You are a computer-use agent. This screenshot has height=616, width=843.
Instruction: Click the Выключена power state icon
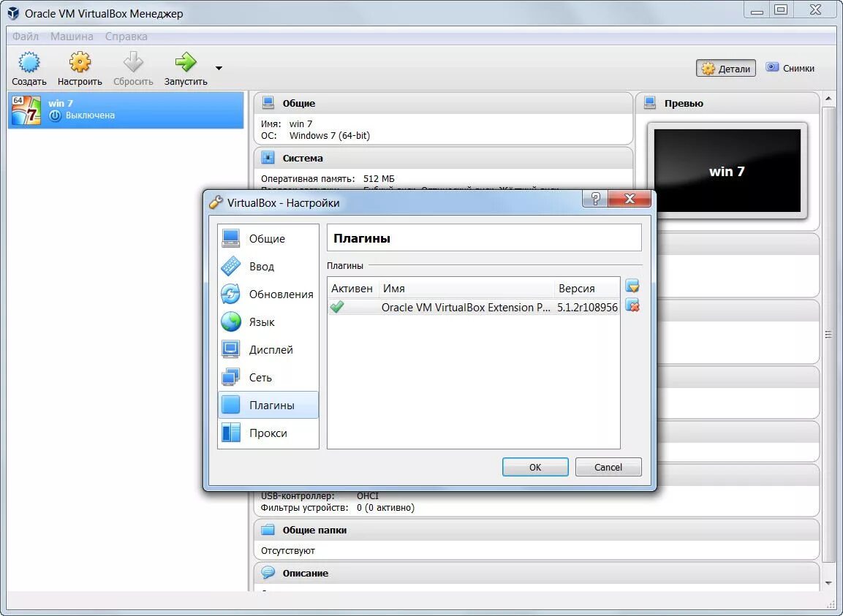[55, 115]
